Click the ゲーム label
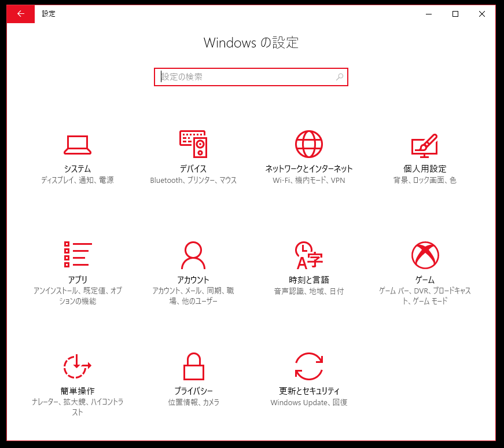This screenshot has height=448, width=504. point(425,280)
